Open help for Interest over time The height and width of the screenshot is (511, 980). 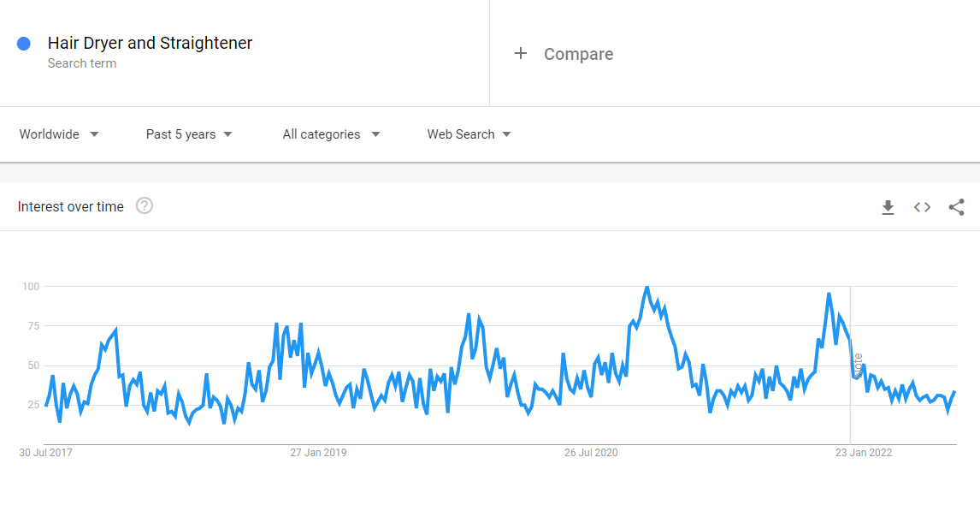click(145, 205)
